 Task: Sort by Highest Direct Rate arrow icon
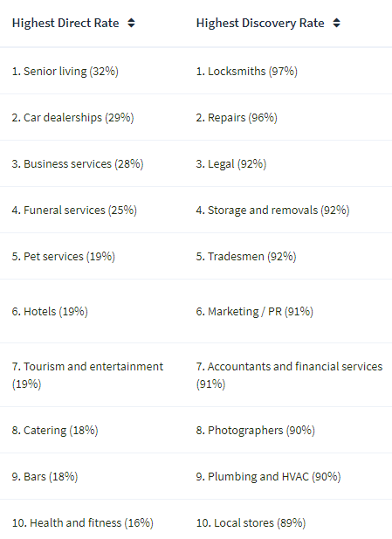(131, 23)
